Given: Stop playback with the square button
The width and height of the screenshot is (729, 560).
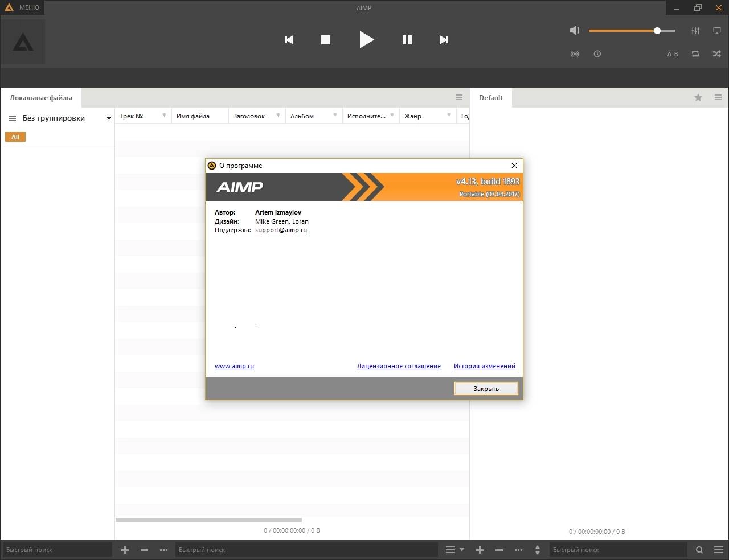Looking at the screenshot, I should [326, 40].
